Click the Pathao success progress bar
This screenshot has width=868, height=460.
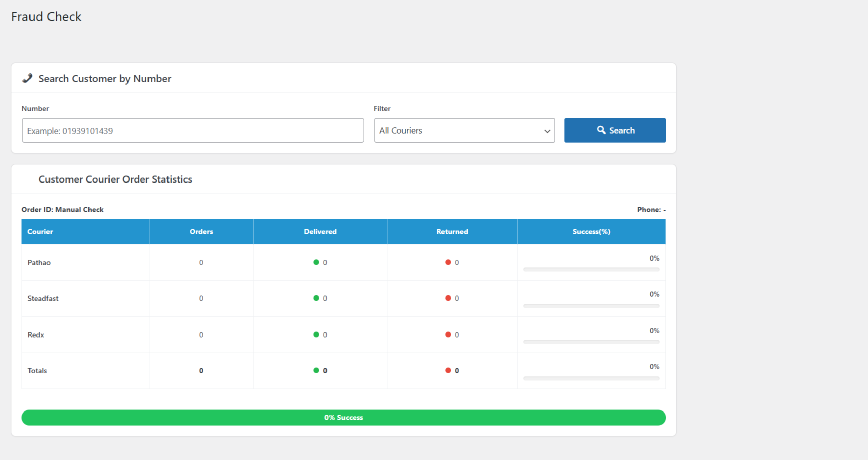click(x=591, y=270)
